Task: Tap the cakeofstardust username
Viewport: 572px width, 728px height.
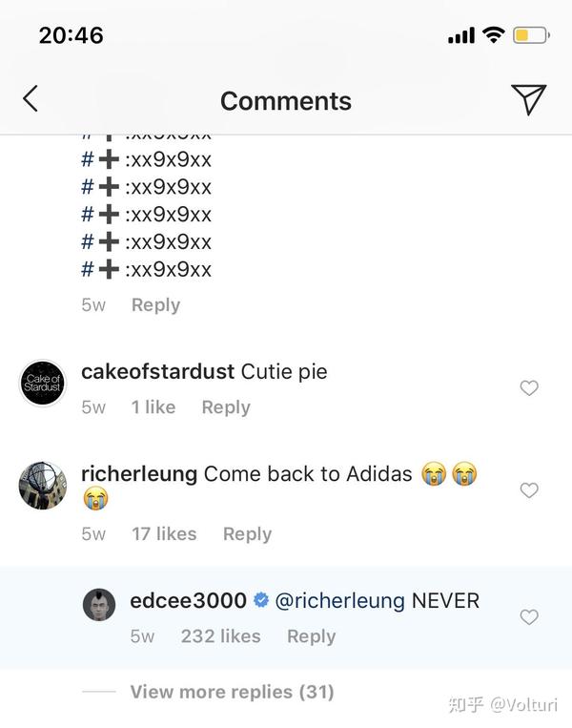Action: coord(157,371)
